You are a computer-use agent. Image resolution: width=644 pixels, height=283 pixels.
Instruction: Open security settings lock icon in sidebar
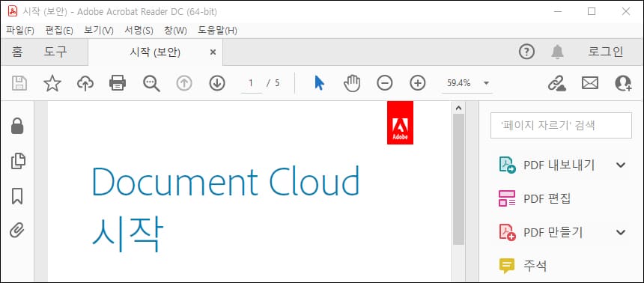(x=17, y=126)
